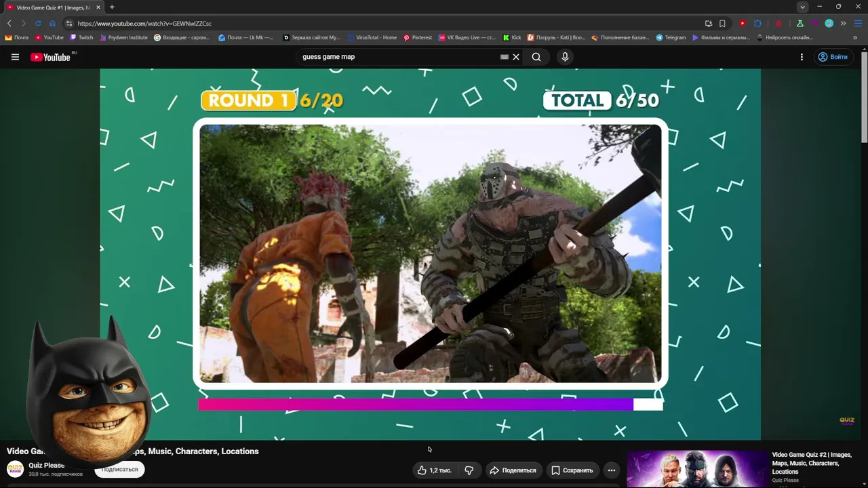The image size is (868, 488).
Task: Click the search magnifier button
Action: click(x=536, y=57)
